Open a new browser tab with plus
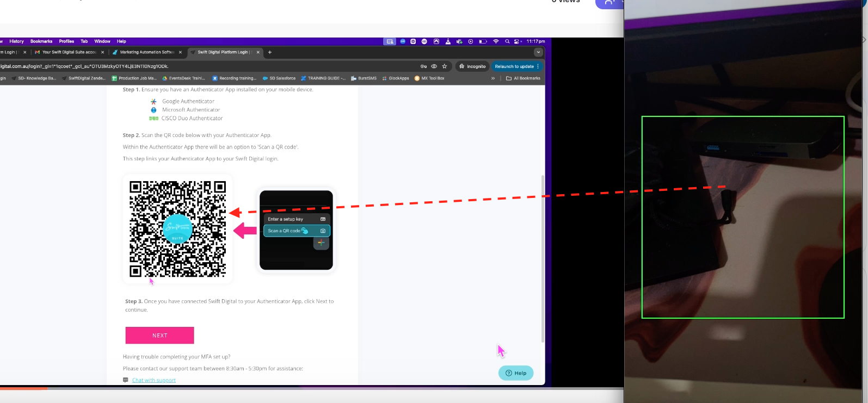This screenshot has width=868, height=403. 270,52
